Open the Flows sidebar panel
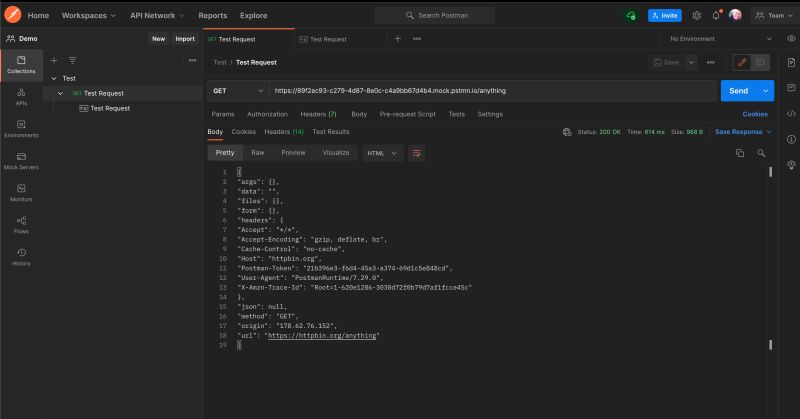Image resolution: width=800 pixels, height=419 pixels. click(21, 225)
